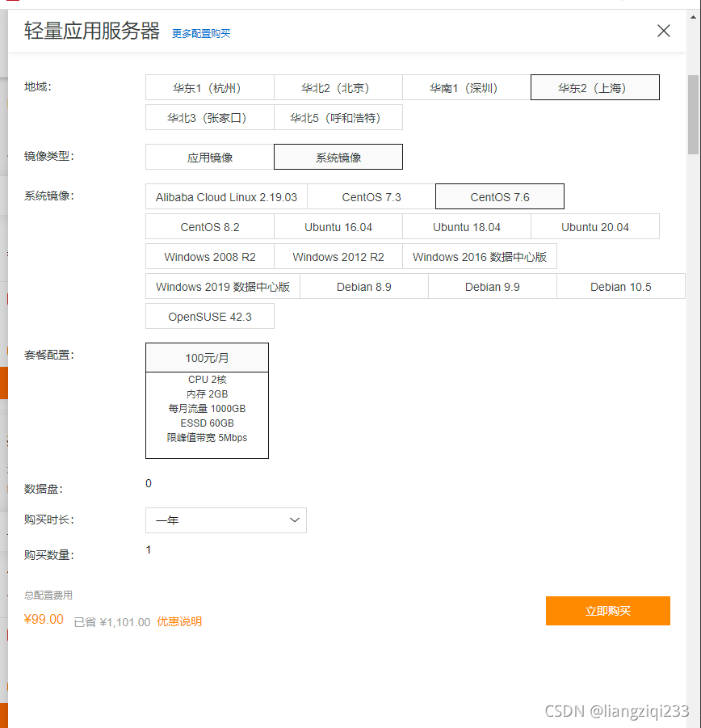Choose Windows 2008 R2 image
This screenshot has width=701, height=728.
tap(210, 257)
